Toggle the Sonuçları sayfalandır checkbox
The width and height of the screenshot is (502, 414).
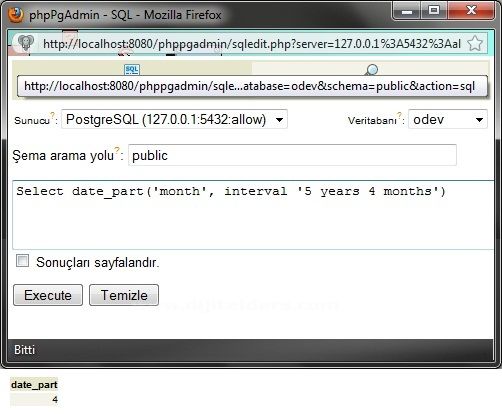(x=22, y=261)
